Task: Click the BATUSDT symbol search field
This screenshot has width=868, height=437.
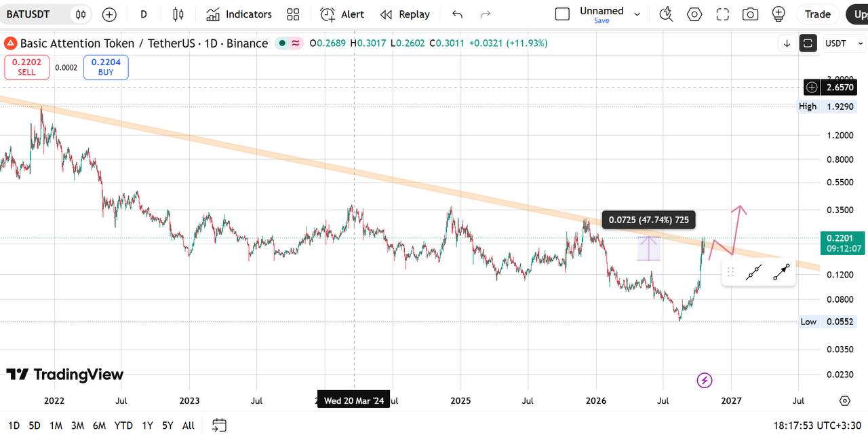Action: [37, 14]
